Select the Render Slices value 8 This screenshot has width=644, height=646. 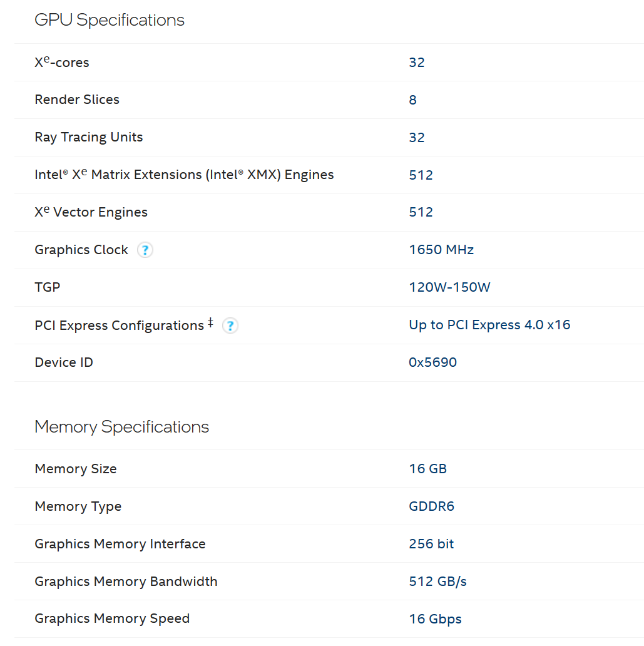412,100
